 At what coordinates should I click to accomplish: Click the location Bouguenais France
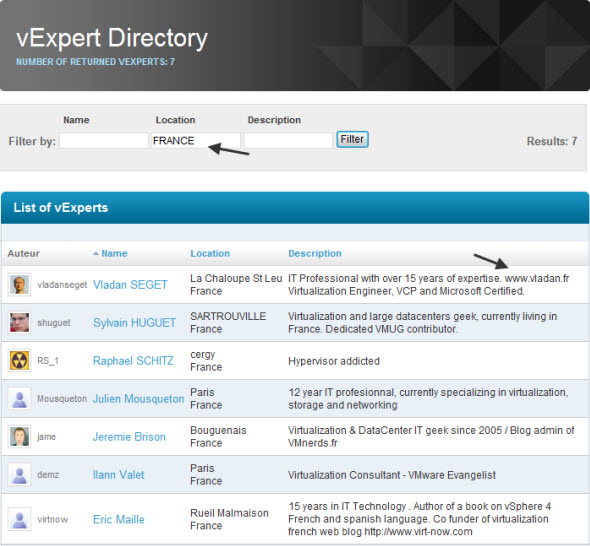pos(218,436)
